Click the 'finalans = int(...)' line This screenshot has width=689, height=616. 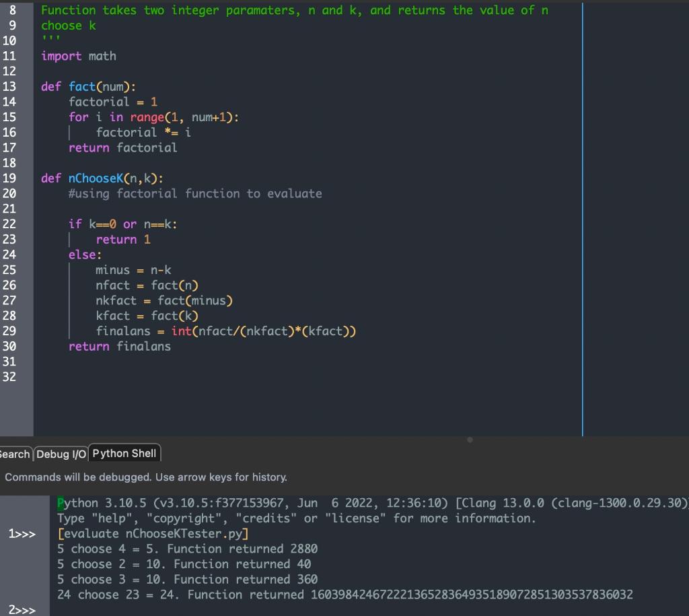click(x=226, y=331)
